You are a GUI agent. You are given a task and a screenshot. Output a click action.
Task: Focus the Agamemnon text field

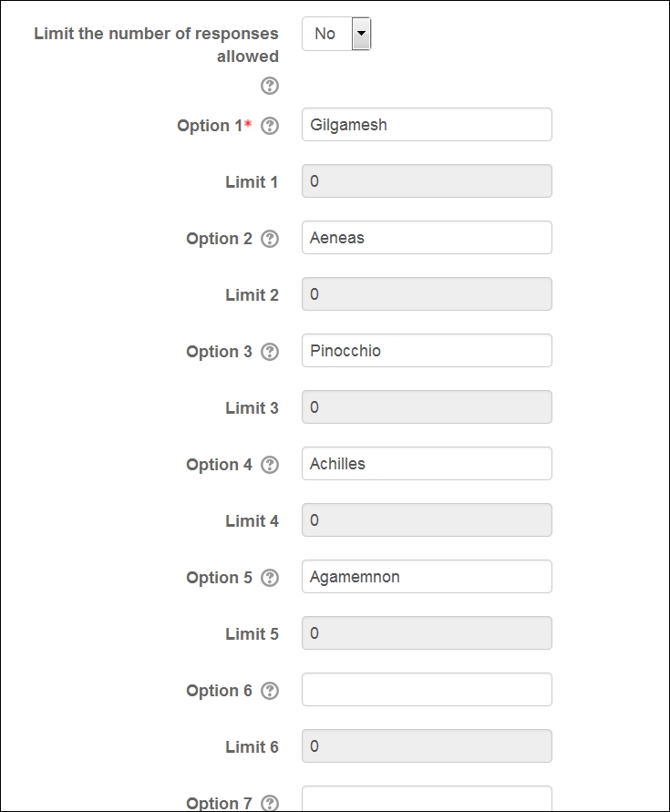point(427,576)
